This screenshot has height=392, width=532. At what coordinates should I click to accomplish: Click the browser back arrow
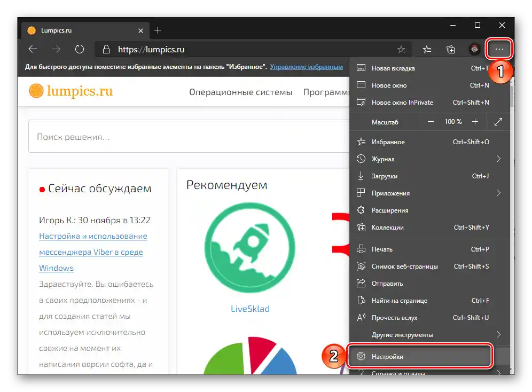coord(33,49)
